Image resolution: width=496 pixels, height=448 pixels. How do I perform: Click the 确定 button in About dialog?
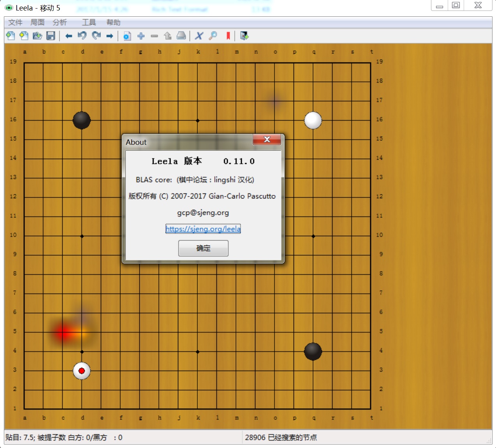click(x=203, y=248)
